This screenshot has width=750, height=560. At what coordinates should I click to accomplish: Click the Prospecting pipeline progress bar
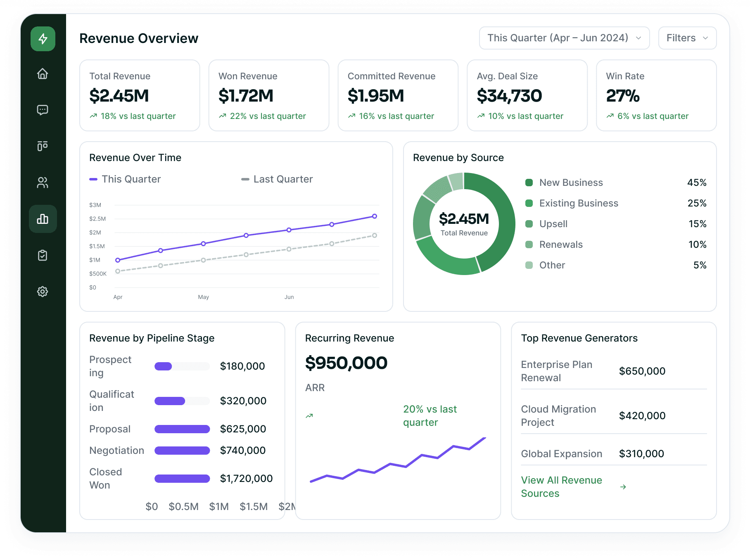click(182, 366)
